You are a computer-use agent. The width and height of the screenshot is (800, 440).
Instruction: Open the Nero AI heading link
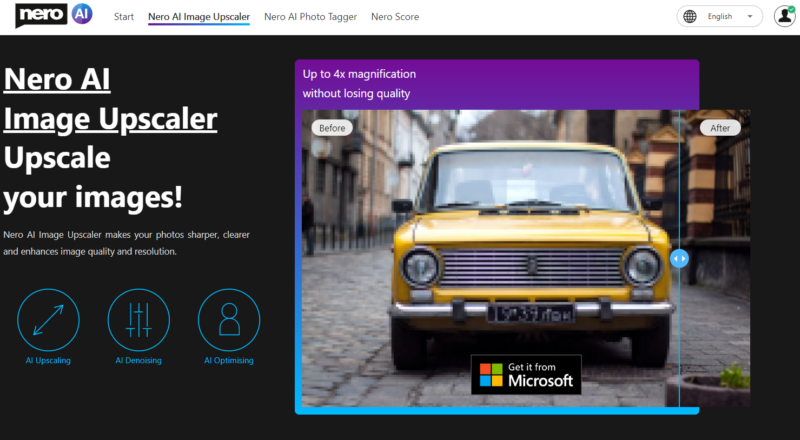click(x=57, y=79)
